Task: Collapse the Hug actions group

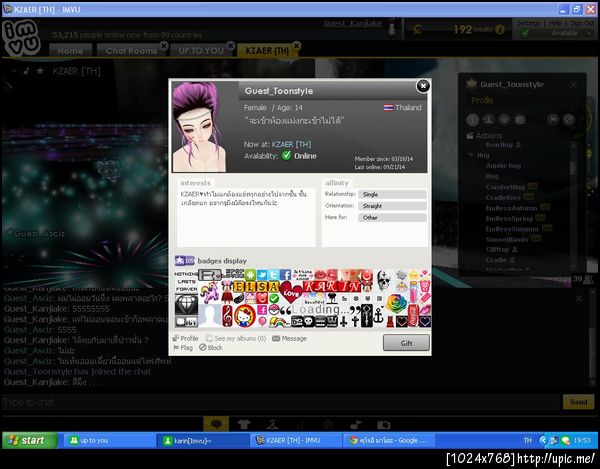Action: point(471,155)
